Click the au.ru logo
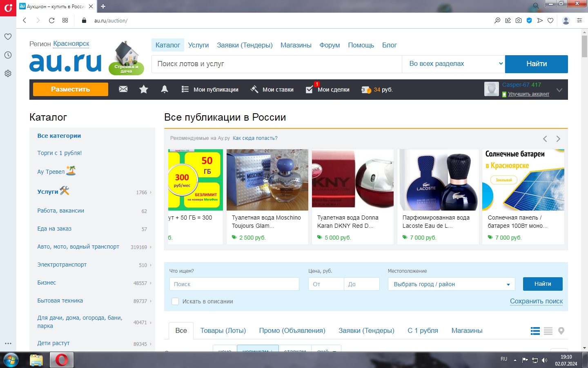 [x=65, y=62]
